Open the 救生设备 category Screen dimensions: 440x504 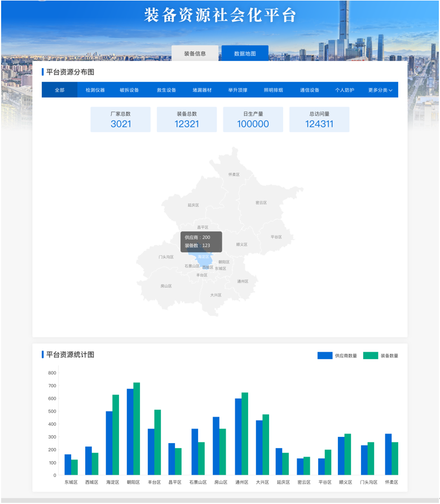tap(166, 90)
